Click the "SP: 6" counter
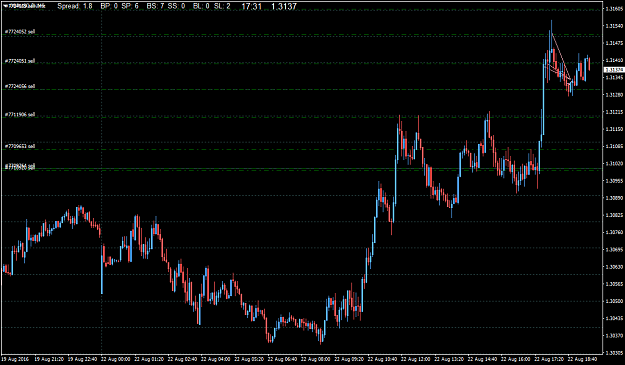 130,6
